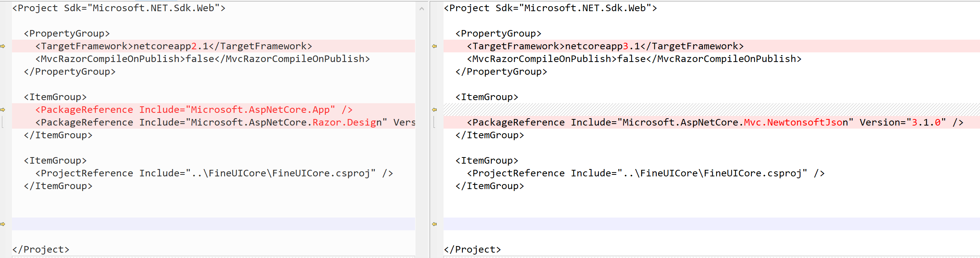Copy NewtonsoftJson block to left using gutter arrow
This screenshot has width=980, height=258.
click(x=434, y=110)
